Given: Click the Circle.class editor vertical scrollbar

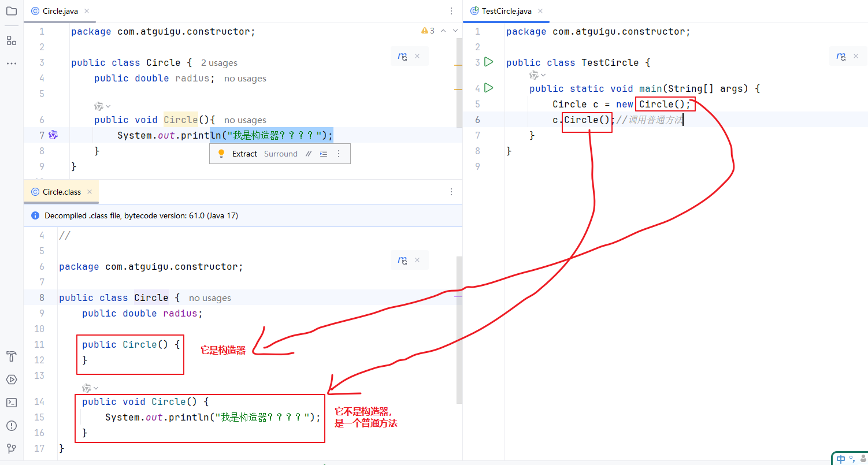Looking at the screenshot, I should 459,330.
